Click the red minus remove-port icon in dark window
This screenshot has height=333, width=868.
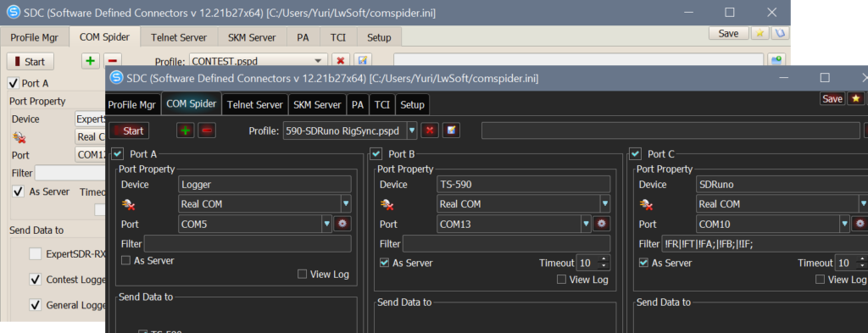[207, 130]
